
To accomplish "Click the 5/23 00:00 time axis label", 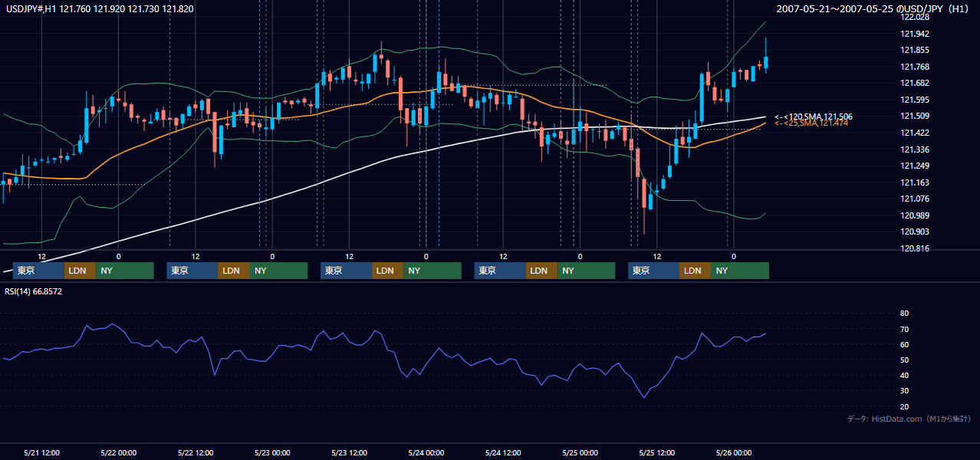I will (x=272, y=452).
